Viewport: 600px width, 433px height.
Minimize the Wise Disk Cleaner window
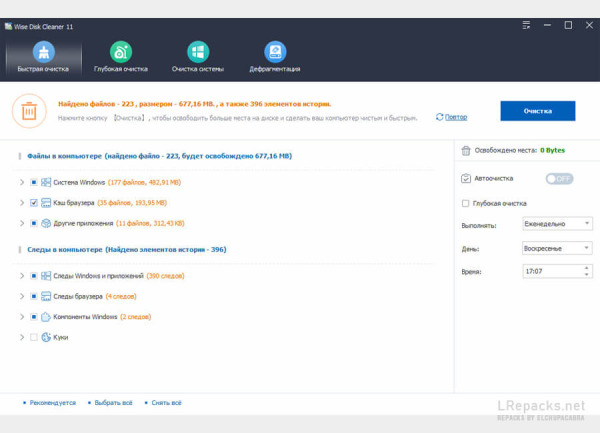click(547, 25)
